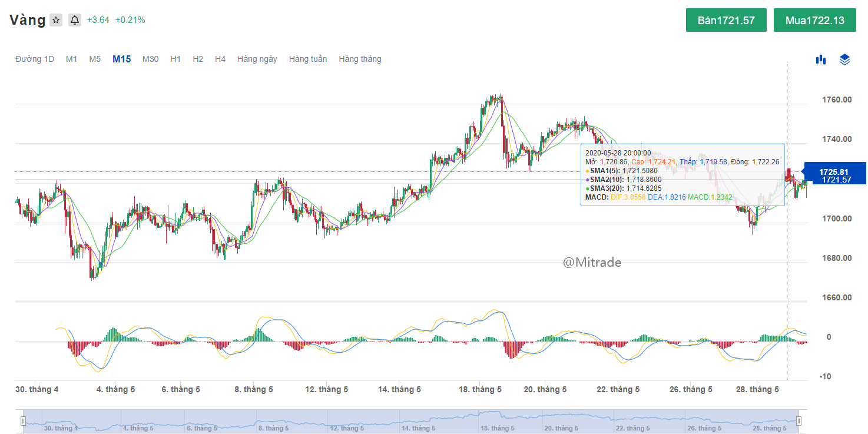Click the star favorite icon beside Vàng
Viewport: 868px width, 434px height.
(x=56, y=20)
